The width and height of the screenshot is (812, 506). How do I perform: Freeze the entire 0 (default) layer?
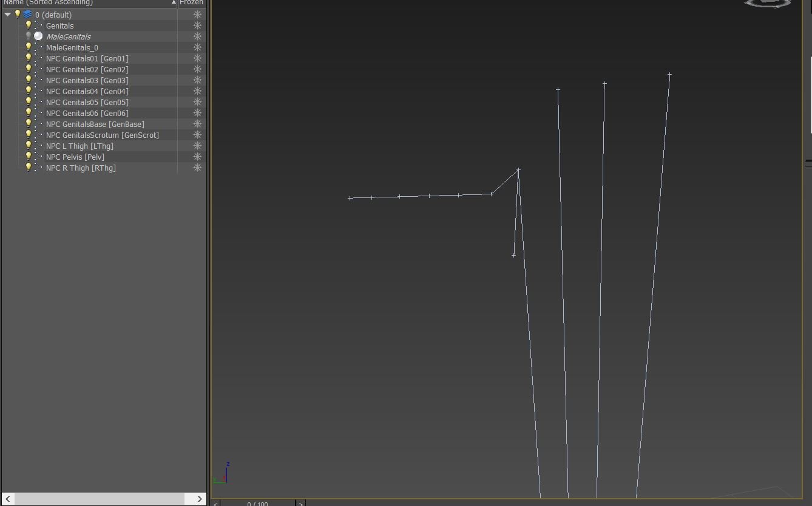(197, 15)
